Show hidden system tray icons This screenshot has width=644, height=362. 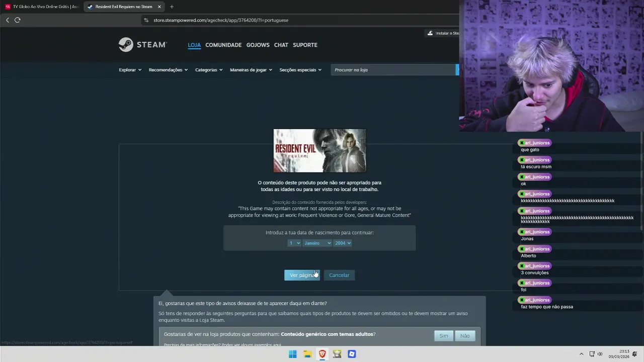point(581,354)
